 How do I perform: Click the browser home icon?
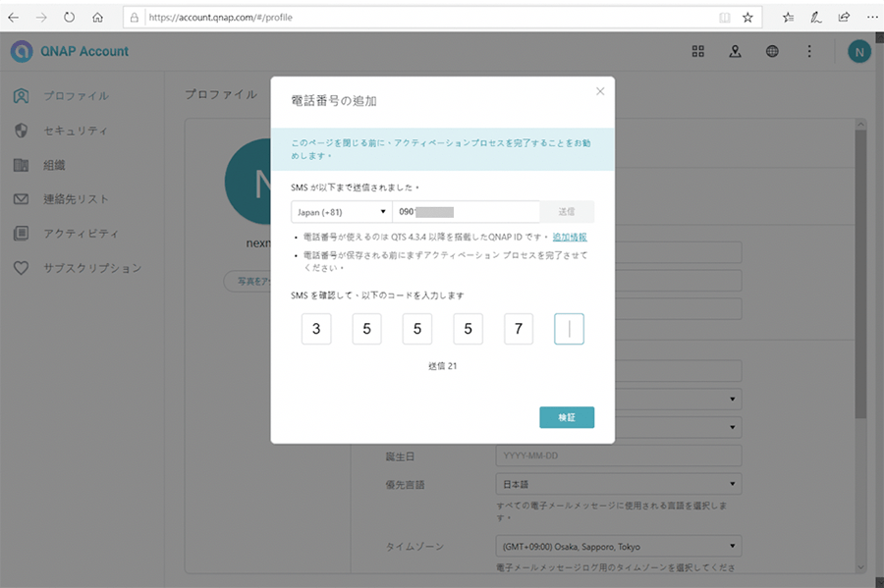[97, 17]
